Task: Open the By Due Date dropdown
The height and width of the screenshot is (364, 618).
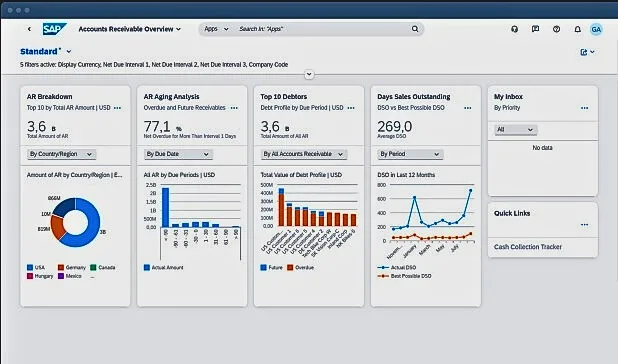Action: click(x=178, y=154)
